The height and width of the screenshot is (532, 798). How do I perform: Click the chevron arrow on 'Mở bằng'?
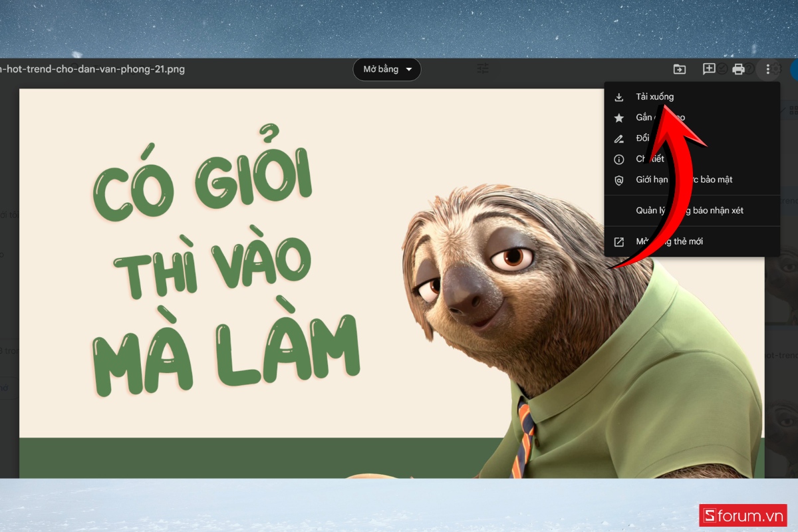point(407,69)
